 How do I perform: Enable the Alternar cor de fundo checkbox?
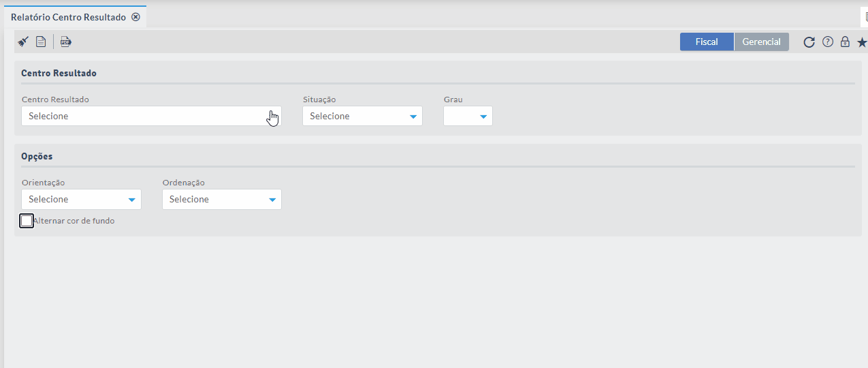(x=27, y=221)
